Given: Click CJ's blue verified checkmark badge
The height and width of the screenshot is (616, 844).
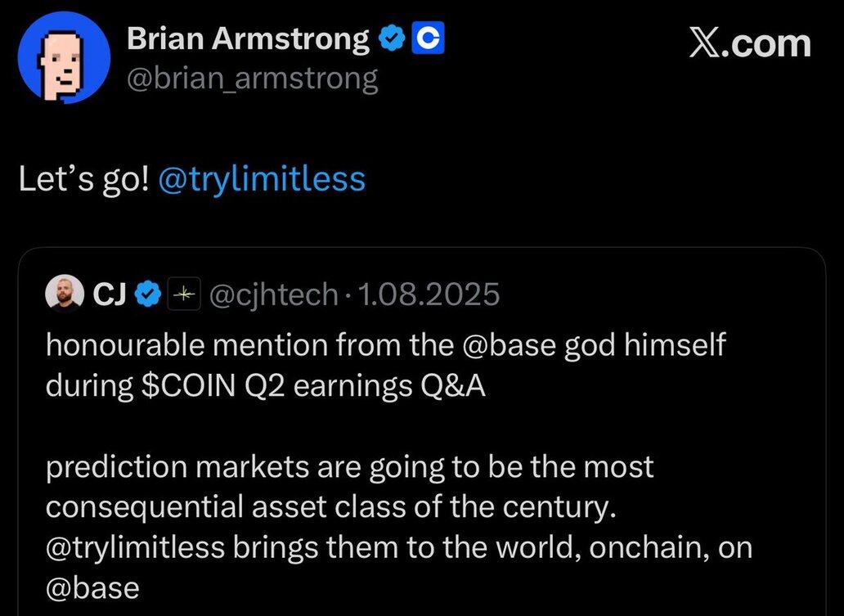Looking at the screenshot, I should point(147,294).
